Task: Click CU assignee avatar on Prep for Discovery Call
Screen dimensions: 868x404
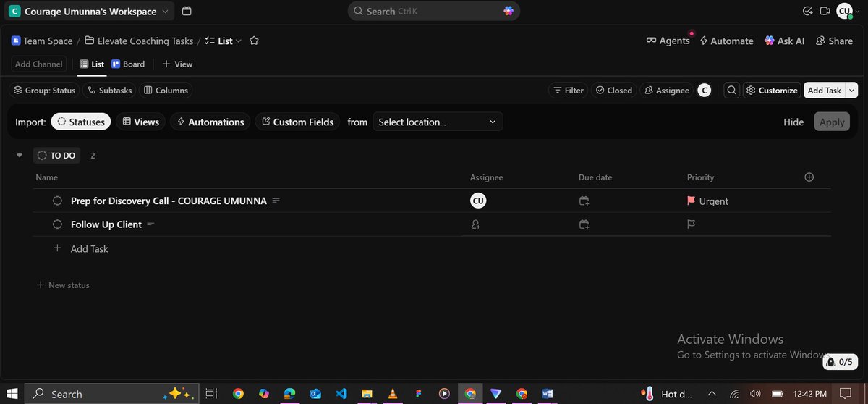Action: pos(477,201)
